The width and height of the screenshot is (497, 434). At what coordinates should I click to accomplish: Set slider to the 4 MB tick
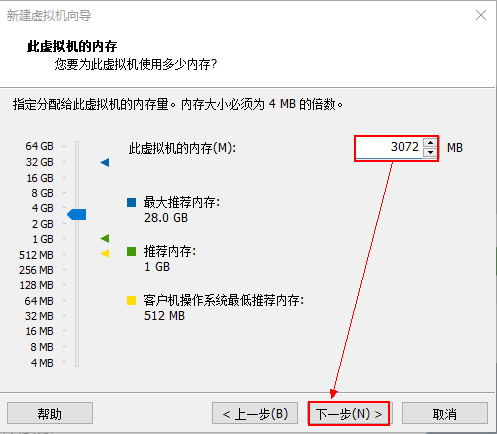(77, 362)
